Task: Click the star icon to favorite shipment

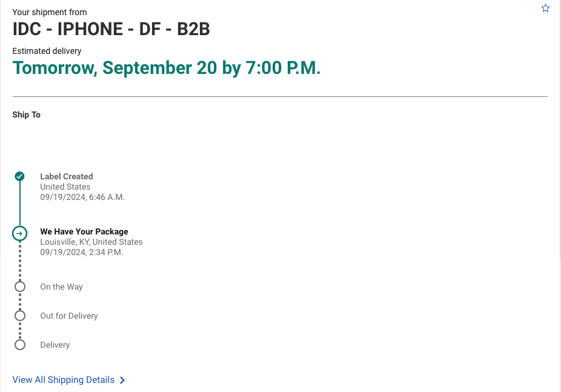Action: (x=545, y=8)
